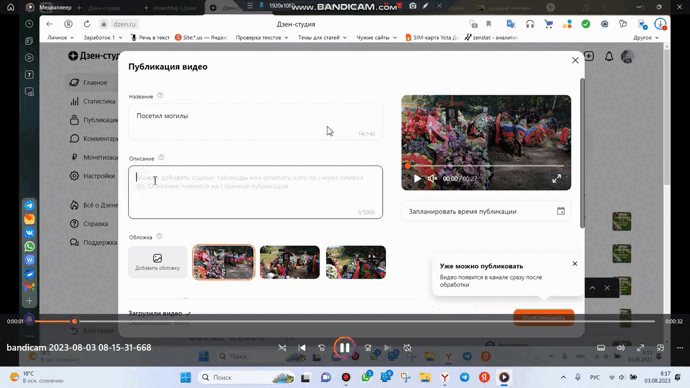Click the orange Опубликовать button
Image resolution: width=690 pixels, height=388 pixels.
[544, 317]
